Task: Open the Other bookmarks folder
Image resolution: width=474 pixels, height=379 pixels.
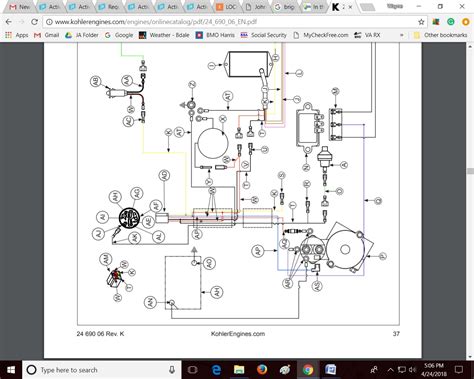Action: (x=440, y=35)
